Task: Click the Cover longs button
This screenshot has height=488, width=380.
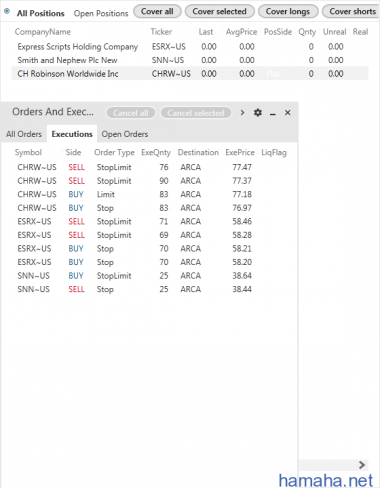Action: pyautogui.click(x=288, y=11)
